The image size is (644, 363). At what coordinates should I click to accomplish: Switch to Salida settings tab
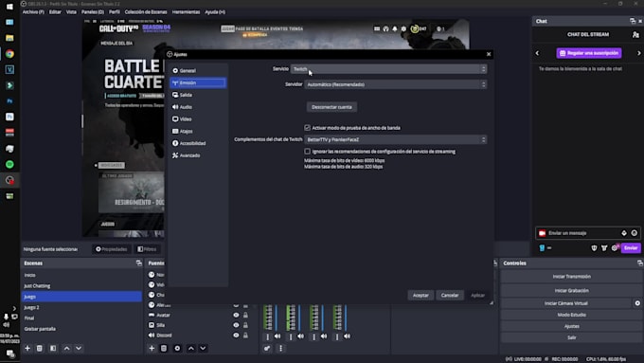[198, 95]
